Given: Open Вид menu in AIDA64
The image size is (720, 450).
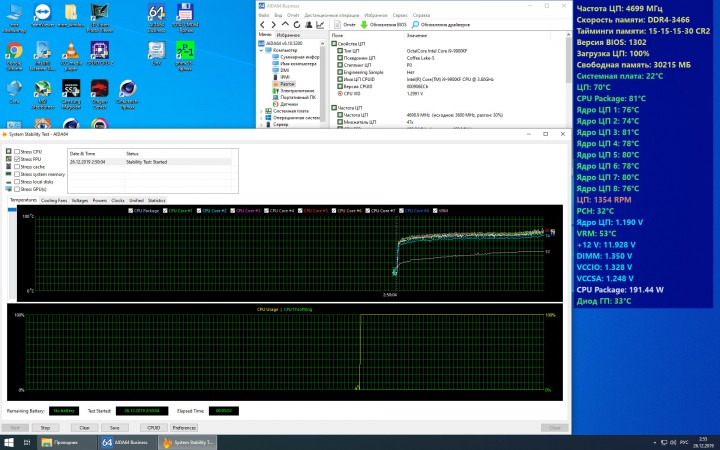Looking at the screenshot, I should pos(278,15).
